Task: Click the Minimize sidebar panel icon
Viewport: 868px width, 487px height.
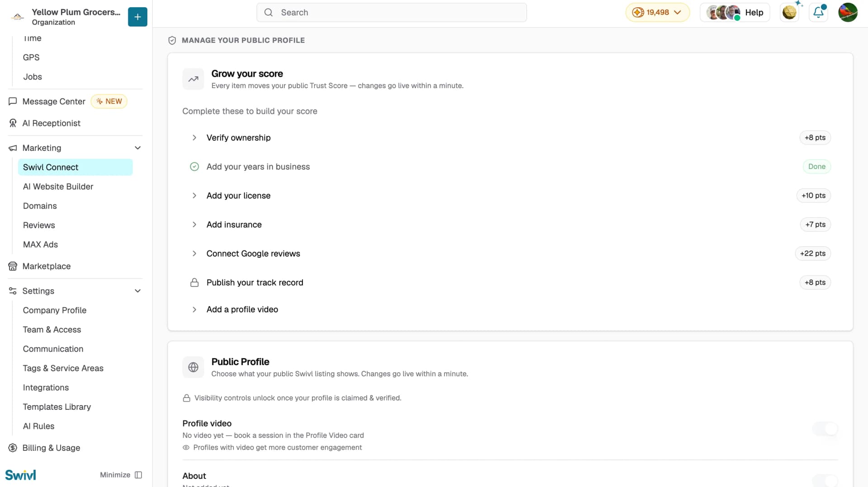Action: [139, 475]
